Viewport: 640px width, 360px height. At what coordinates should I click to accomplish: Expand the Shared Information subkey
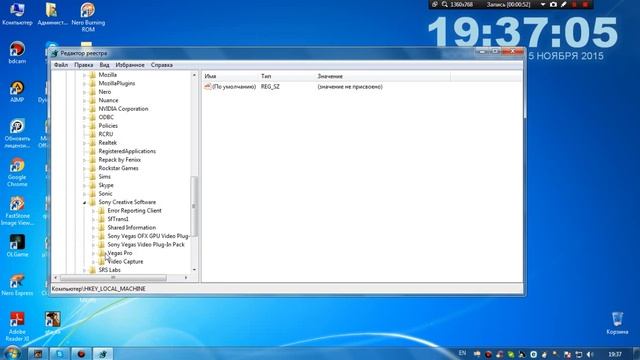tap(93, 228)
